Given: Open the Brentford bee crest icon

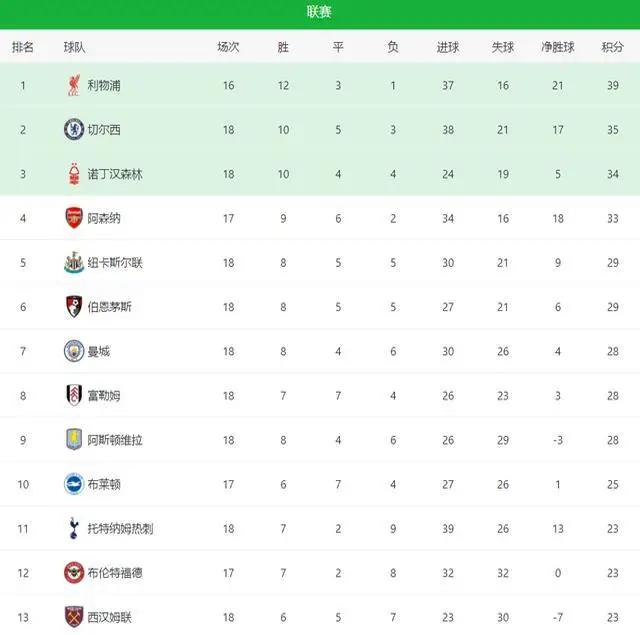Looking at the screenshot, I should tap(74, 573).
